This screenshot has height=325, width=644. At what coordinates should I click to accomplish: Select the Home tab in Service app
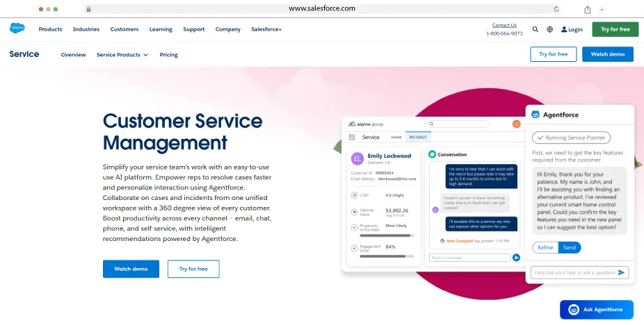(396, 137)
